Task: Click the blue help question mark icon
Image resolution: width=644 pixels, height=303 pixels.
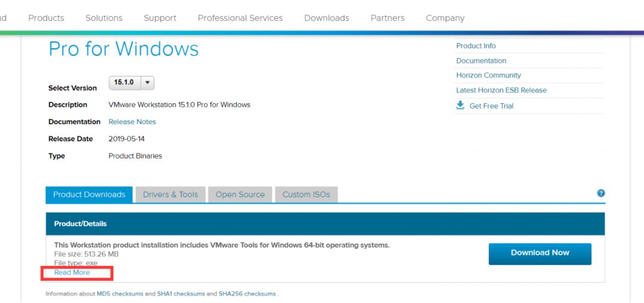Action: point(601,193)
